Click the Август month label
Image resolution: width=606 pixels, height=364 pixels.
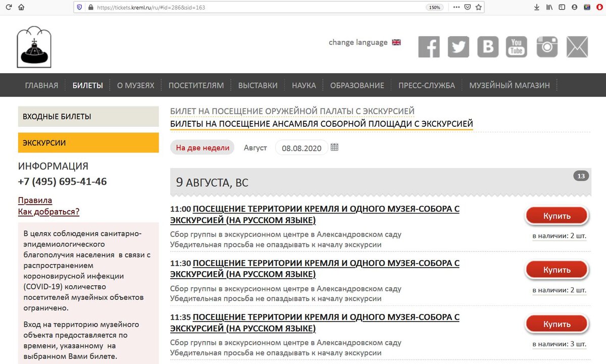255,148
